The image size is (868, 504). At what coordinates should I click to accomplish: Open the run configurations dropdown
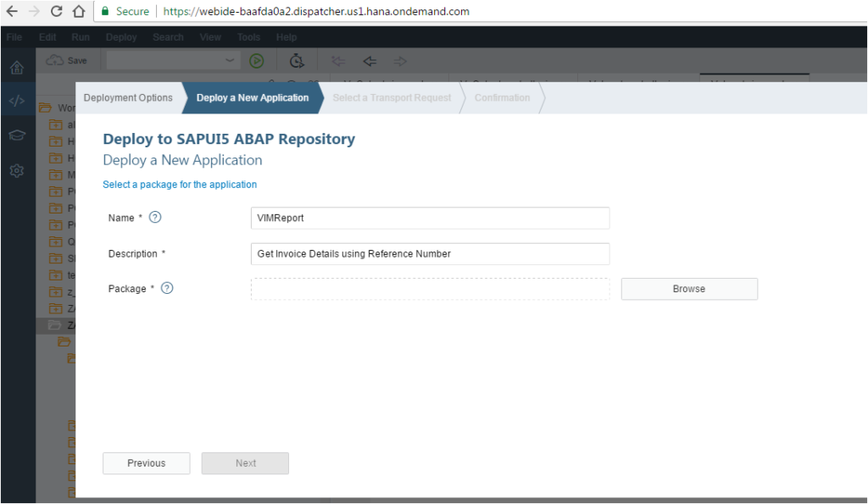pos(229,60)
